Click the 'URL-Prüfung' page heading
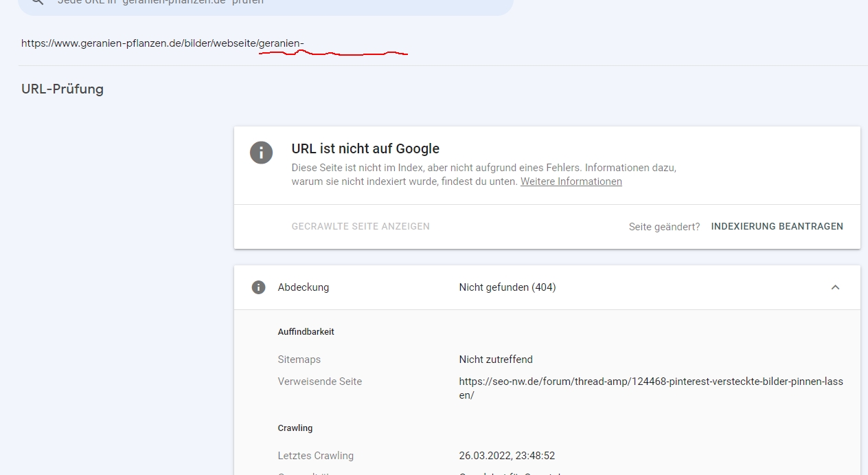 pos(62,89)
